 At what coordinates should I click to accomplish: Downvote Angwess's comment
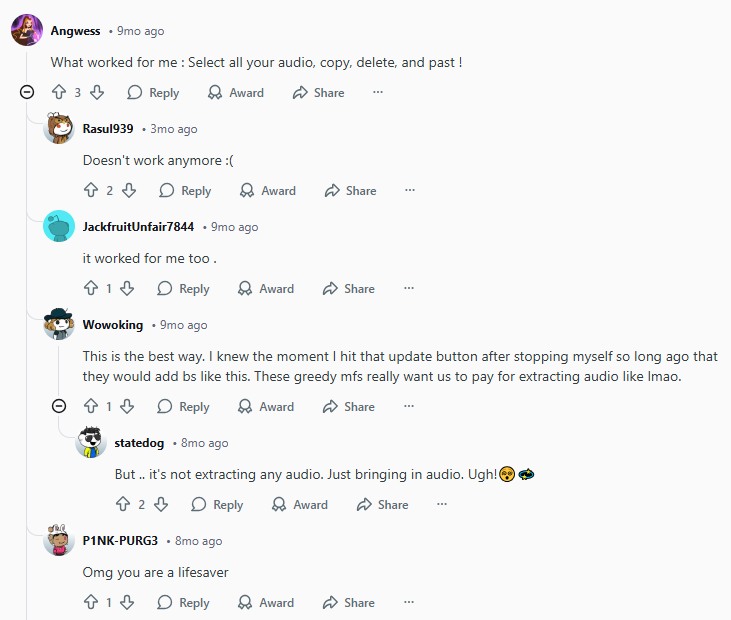click(x=97, y=93)
